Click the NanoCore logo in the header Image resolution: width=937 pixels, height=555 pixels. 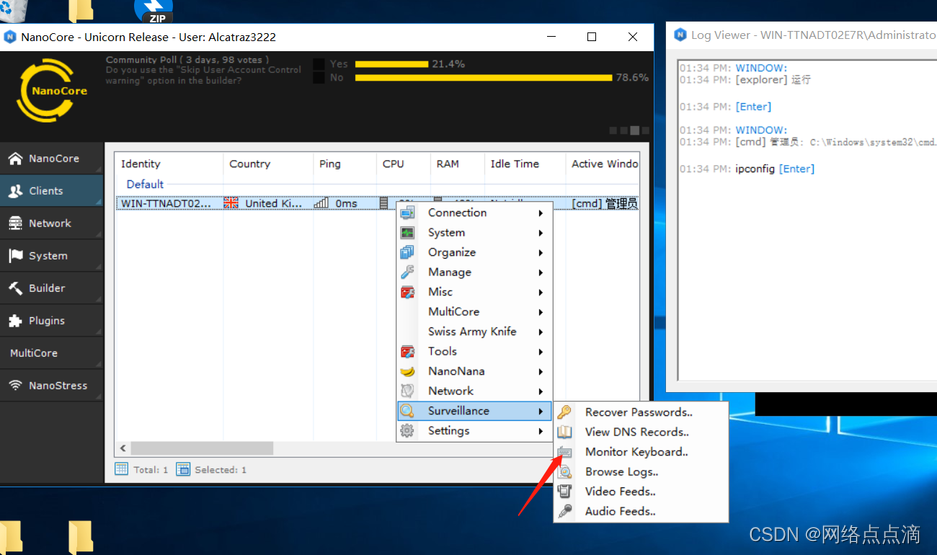pyautogui.click(x=51, y=90)
